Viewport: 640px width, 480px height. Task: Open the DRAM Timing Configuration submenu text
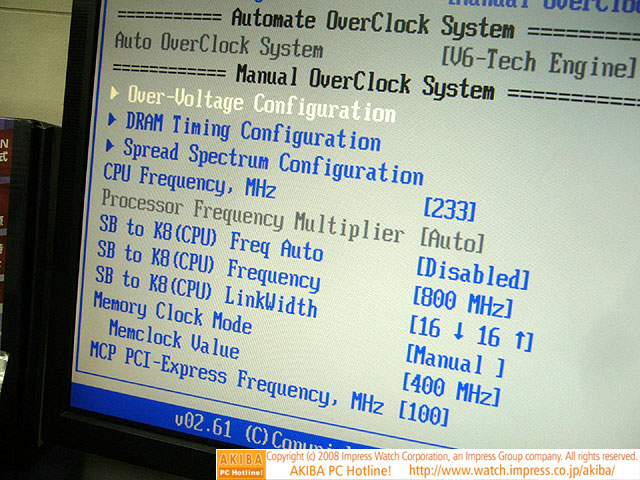tap(252, 131)
